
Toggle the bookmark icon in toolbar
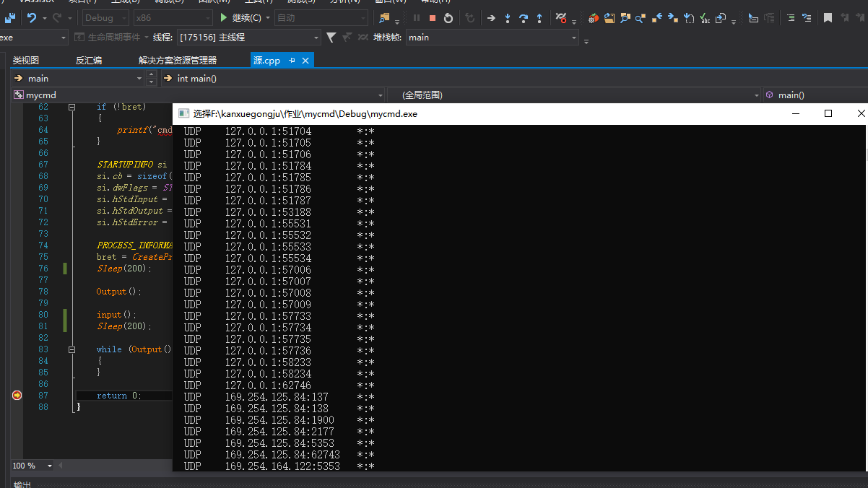[x=828, y=17]
